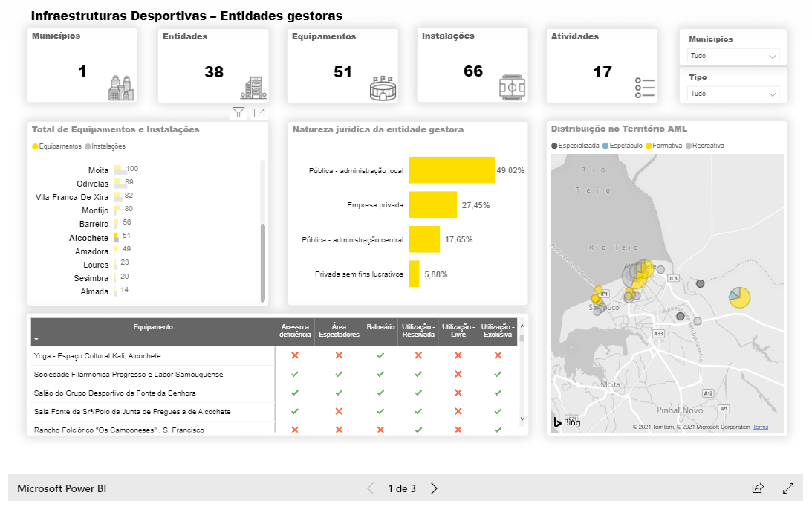Click the checklist icon in the Atividades card
The image size is (812, 510).
click(644, 88)
